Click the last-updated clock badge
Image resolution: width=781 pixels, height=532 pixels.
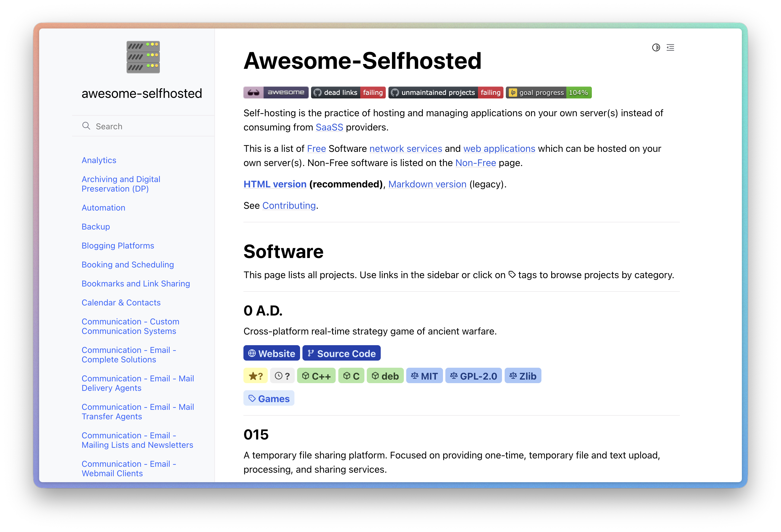click(x=282, y=376)
